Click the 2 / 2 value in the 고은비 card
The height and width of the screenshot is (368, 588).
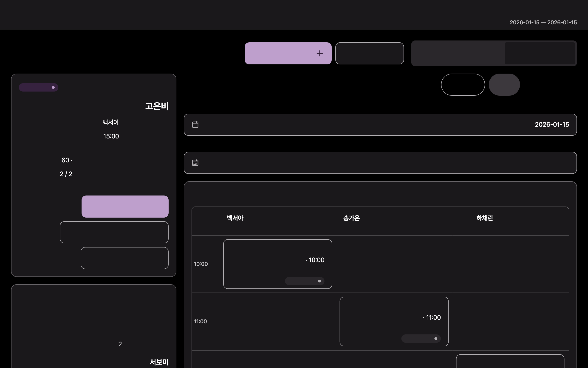[66, 174]
